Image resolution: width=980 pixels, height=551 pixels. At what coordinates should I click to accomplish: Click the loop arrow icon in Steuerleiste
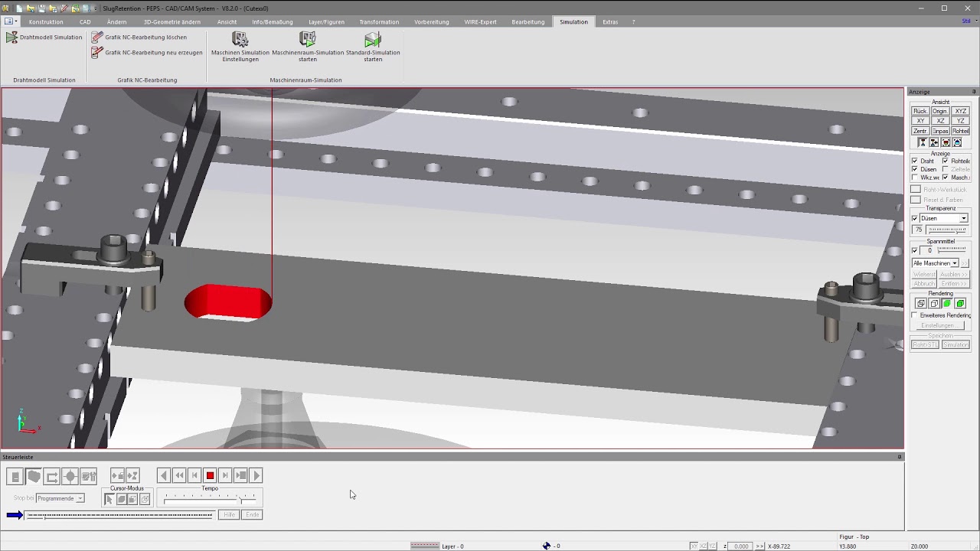[x=52, y=477]
